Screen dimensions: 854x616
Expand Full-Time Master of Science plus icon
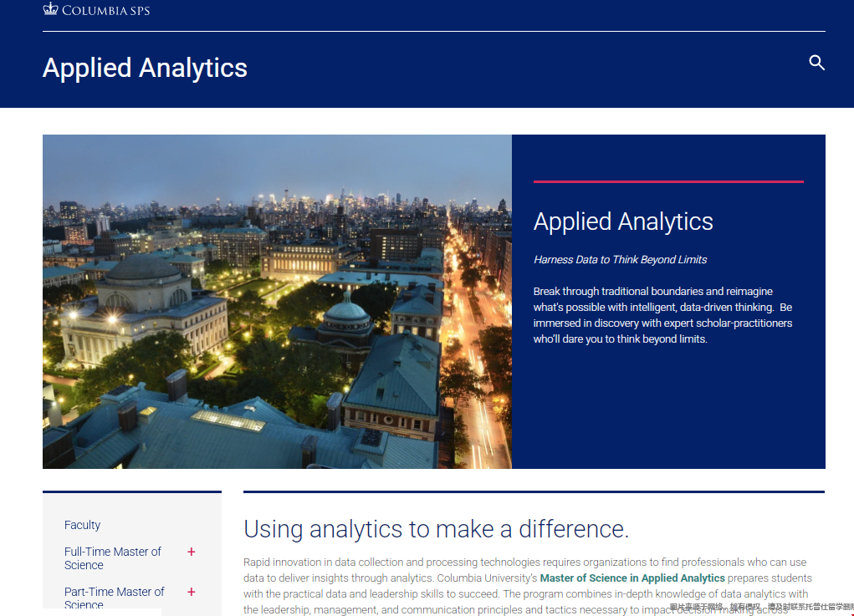coord(192,552)
